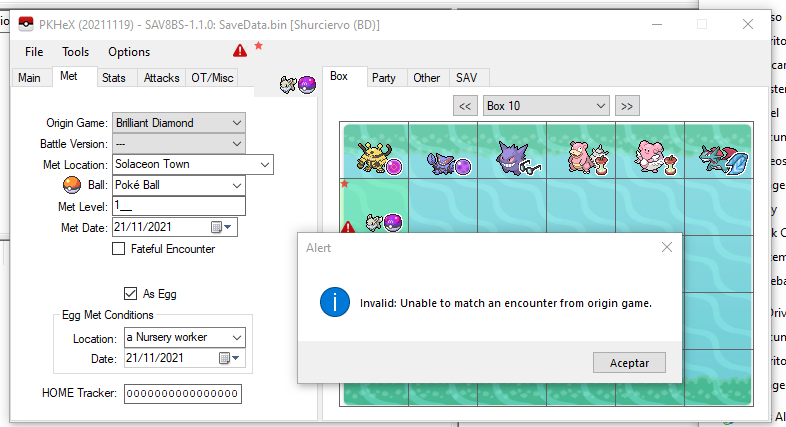Switch to the Main tab
The image size is (786, 427).
tap(30, 78)
